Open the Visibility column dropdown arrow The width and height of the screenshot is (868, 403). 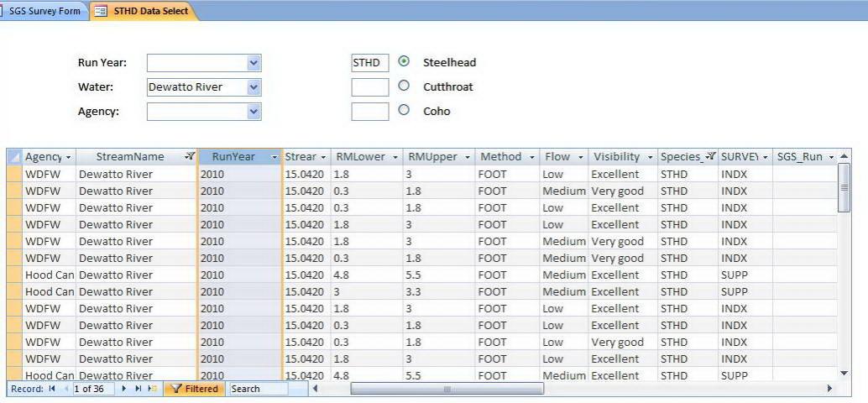(x=650, y=157)
